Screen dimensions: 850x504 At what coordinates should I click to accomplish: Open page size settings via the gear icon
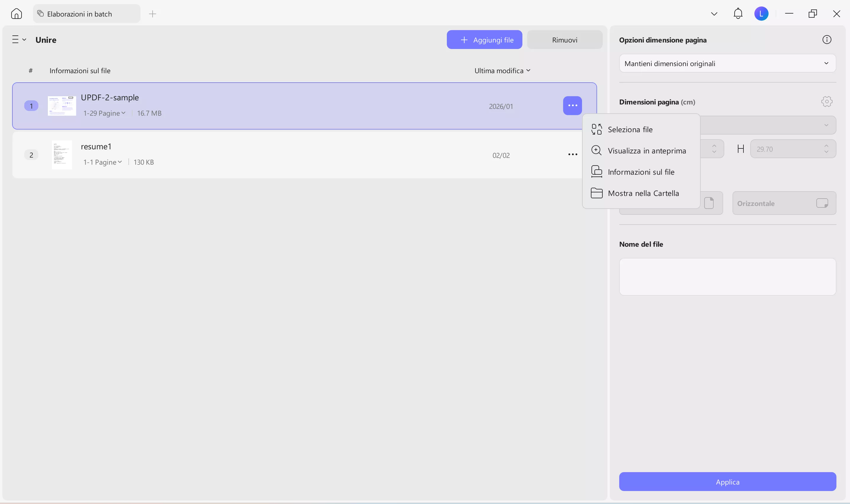pos(826,101)
